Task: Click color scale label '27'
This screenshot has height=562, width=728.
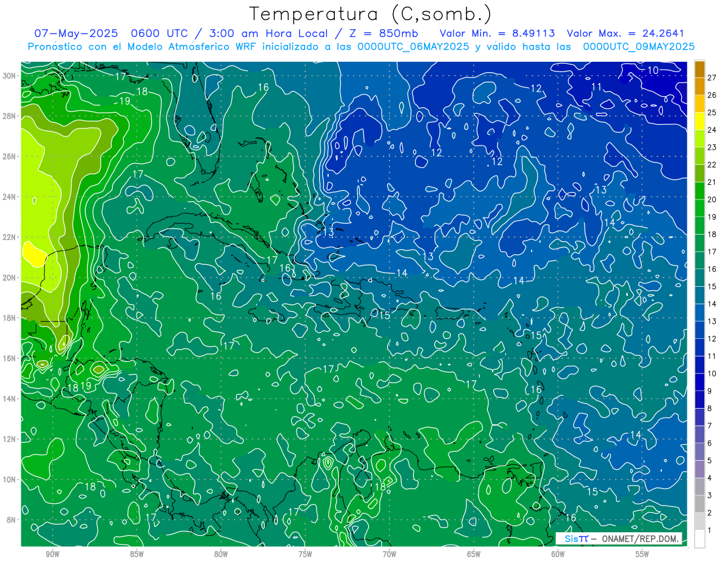Action: (712, 78)
